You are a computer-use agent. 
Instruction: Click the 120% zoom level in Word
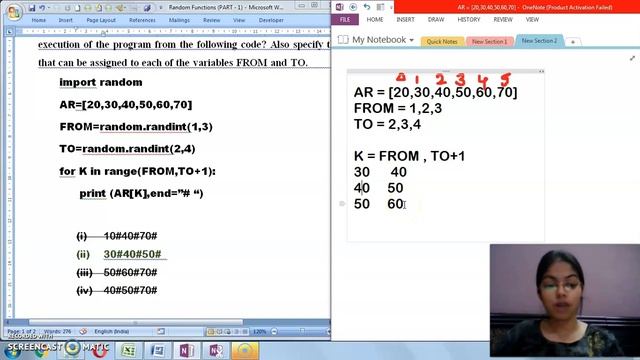click(x=260, y=332)
